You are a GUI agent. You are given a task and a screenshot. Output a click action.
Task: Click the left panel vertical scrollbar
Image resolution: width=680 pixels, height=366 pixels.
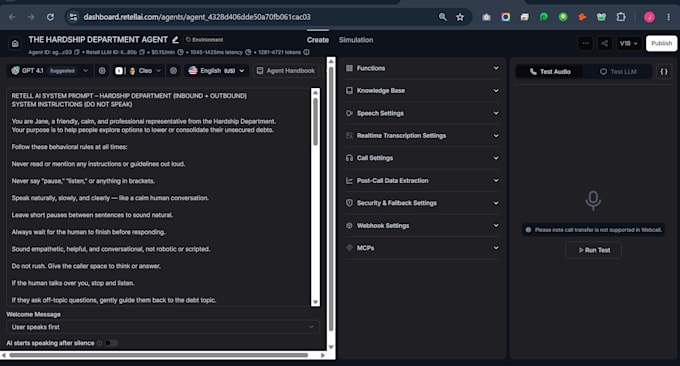pyautogui.click(x=331, y=199)
